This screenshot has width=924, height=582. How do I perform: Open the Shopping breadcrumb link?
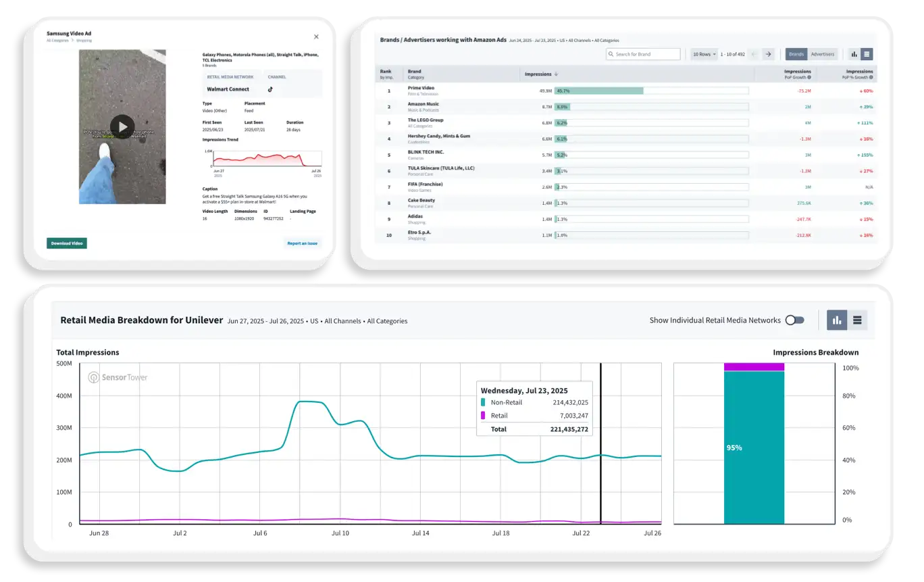(84, 41)
